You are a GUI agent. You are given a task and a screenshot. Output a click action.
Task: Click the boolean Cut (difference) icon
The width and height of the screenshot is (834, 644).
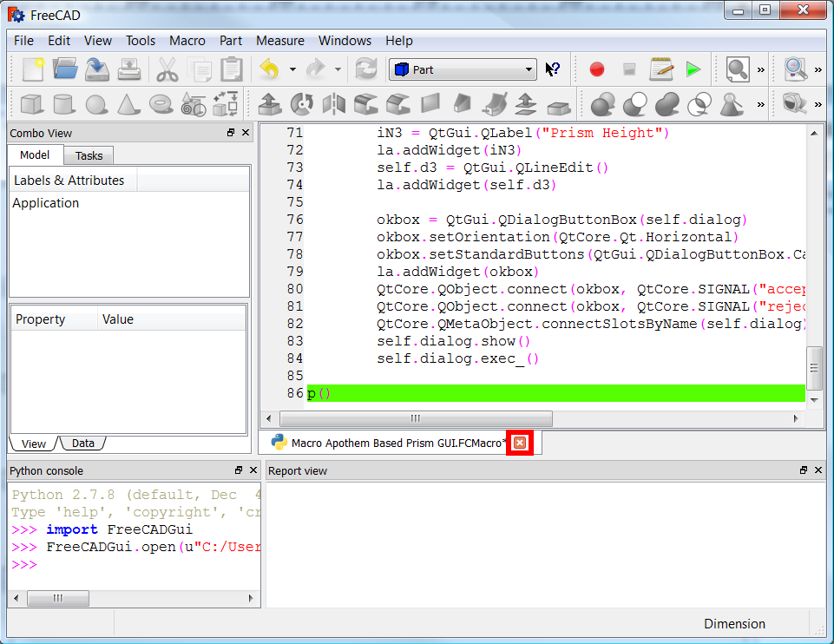[635, 104]
